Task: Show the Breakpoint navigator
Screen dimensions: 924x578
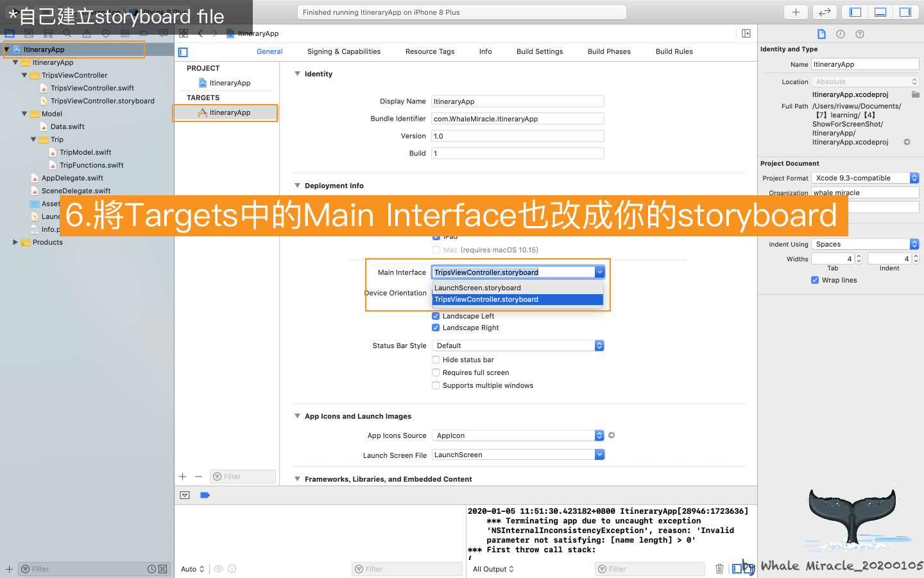Action: point(144,33)
